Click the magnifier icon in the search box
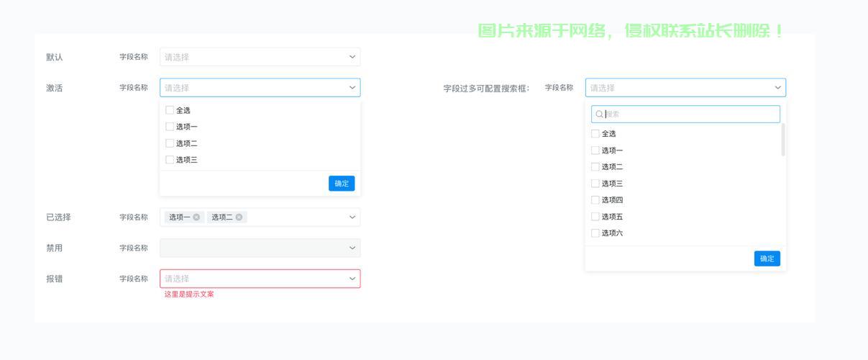This screenshot has width=868, height=360. (599, 114)
